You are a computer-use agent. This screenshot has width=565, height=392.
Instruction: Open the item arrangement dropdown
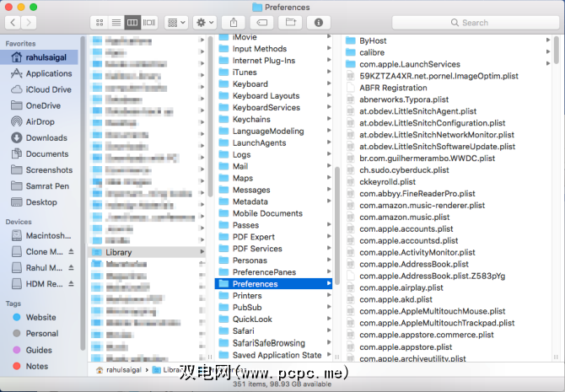point(176,23)
